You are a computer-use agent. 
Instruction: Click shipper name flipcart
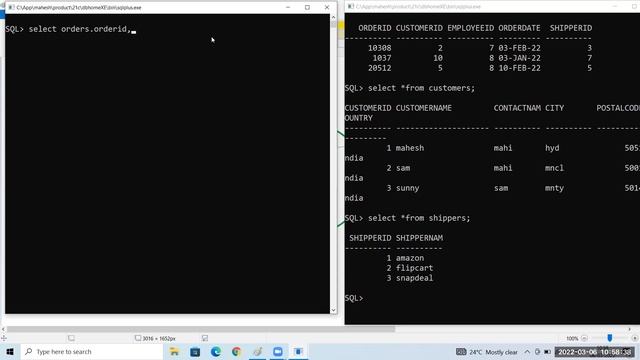414,268
